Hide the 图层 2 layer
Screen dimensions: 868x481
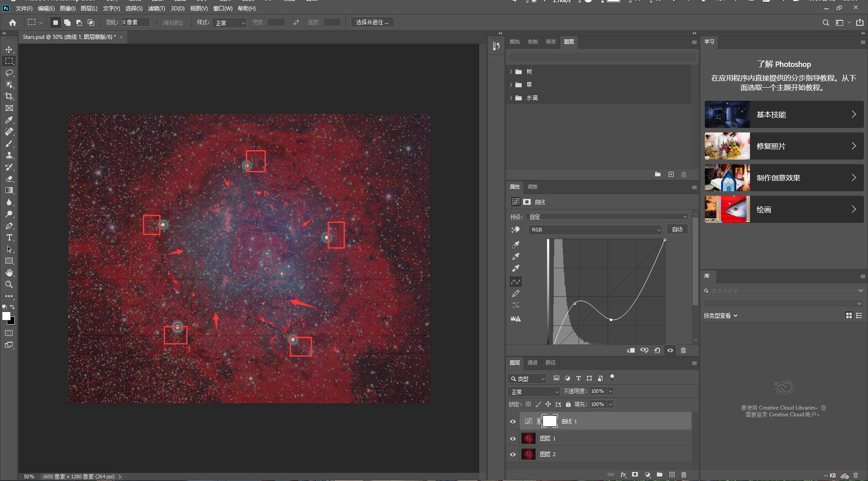[x=513, y=454]
